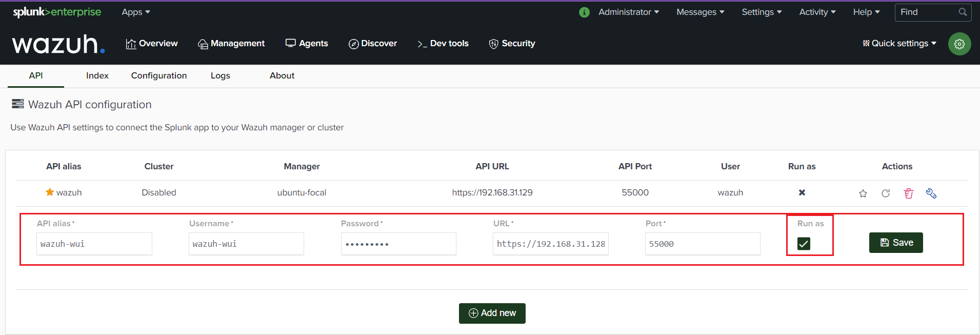Open the Management menu
Viewport: 980px width, 335px height.
[231, 44]
